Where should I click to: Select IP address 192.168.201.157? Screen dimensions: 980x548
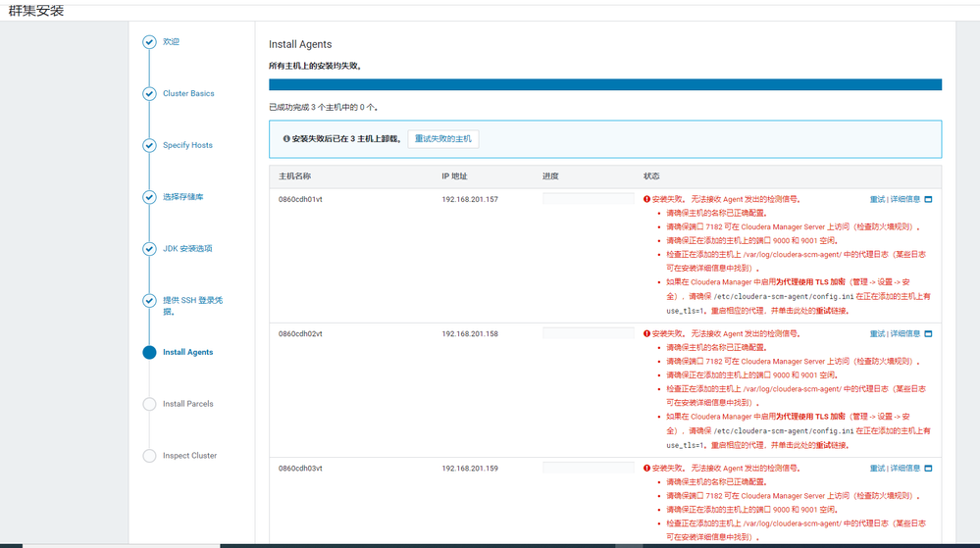[x=470, y=199]
